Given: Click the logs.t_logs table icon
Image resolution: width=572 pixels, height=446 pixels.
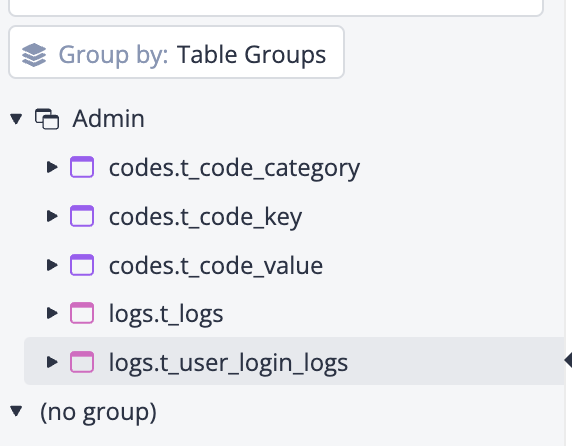Looking at the screenshot, I should pyautogui.click(x=82, y=313).
